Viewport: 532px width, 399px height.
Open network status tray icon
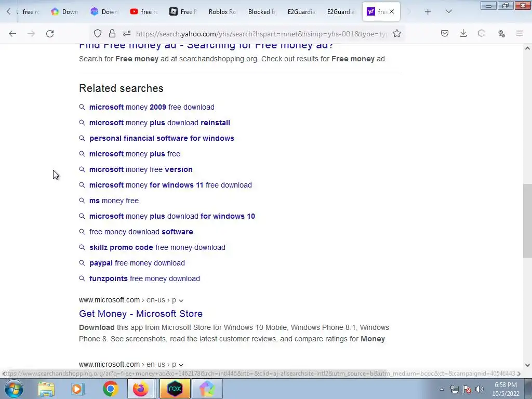(454, 389)
